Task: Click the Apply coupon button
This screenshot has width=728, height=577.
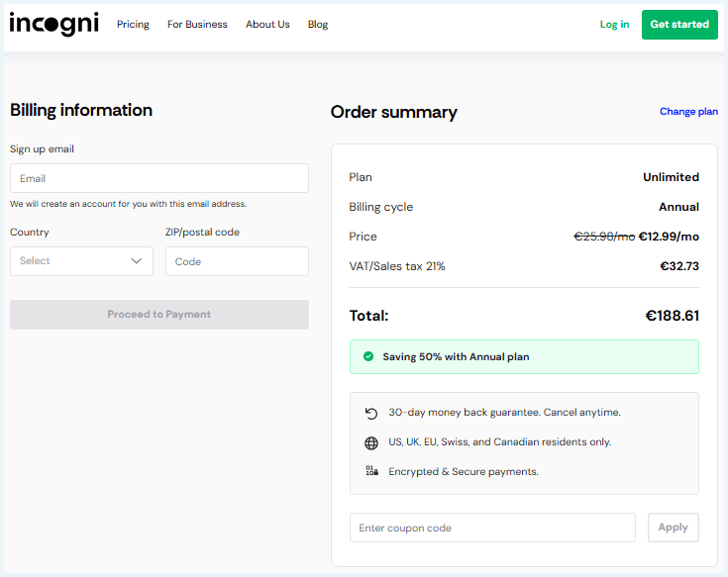Action: coord(674,528)
